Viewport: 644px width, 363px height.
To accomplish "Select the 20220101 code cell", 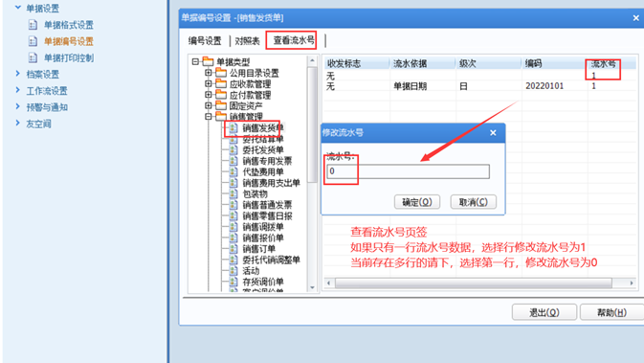I will pyautogui.click(x=544, y=86).
